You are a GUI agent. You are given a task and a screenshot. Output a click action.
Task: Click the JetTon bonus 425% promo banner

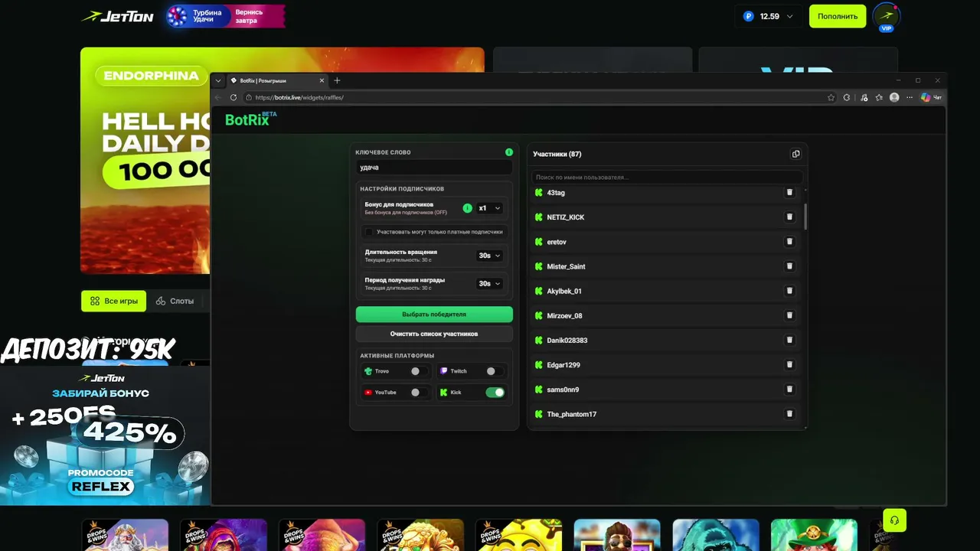point(104,435)
